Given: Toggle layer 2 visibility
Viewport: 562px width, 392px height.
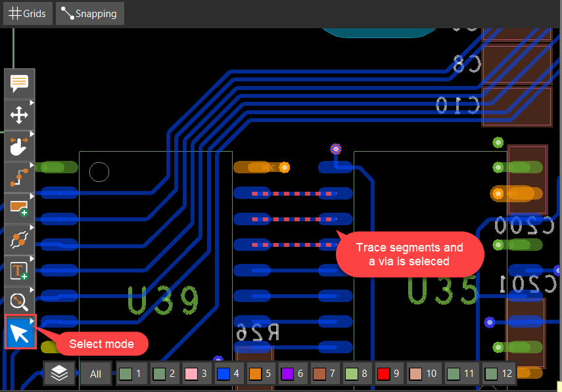Looking at the screenshot, I should [x=164, y=374].
